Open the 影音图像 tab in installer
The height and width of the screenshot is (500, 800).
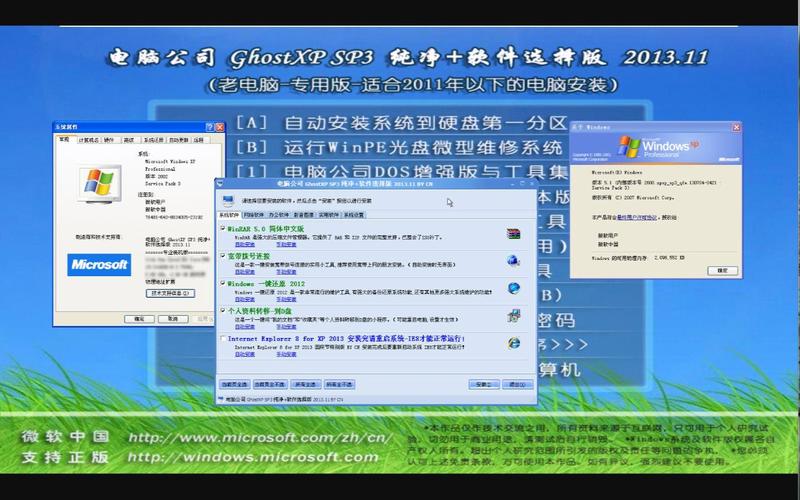(304, 215)
